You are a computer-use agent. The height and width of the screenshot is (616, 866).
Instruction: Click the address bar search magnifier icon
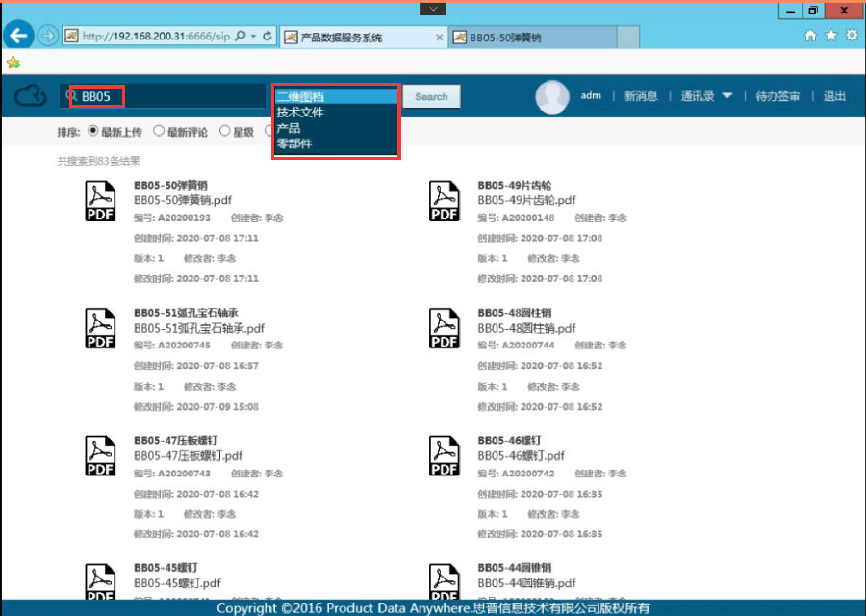(x=241, y=36)
